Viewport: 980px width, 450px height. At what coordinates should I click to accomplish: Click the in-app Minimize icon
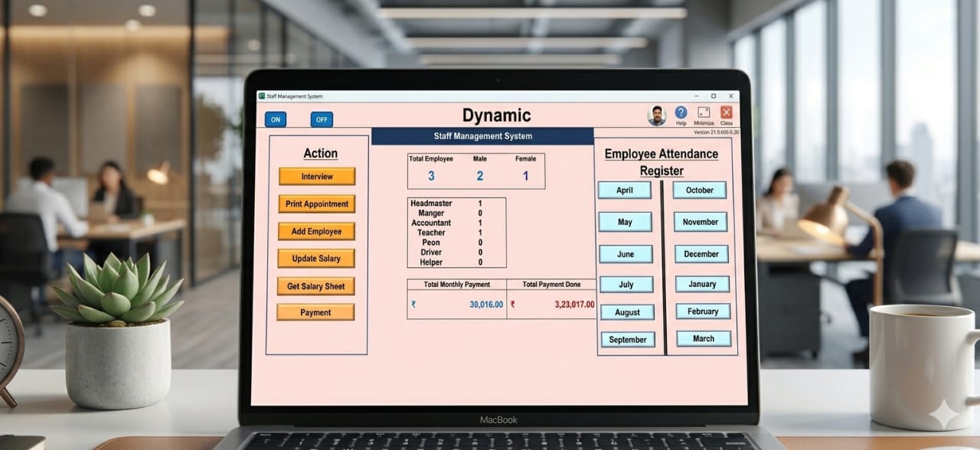click(704, 112)
